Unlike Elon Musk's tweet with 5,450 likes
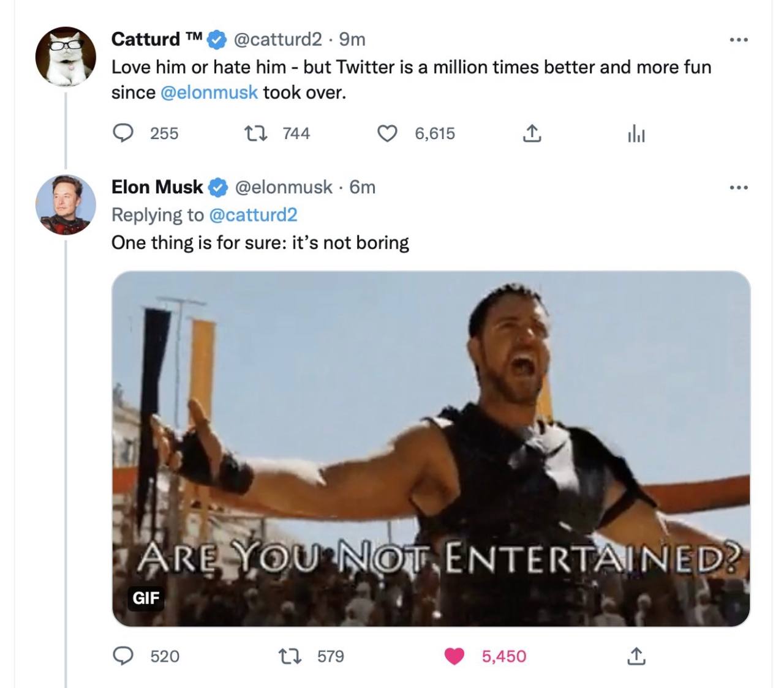The image size is (784, 688). 454,656
